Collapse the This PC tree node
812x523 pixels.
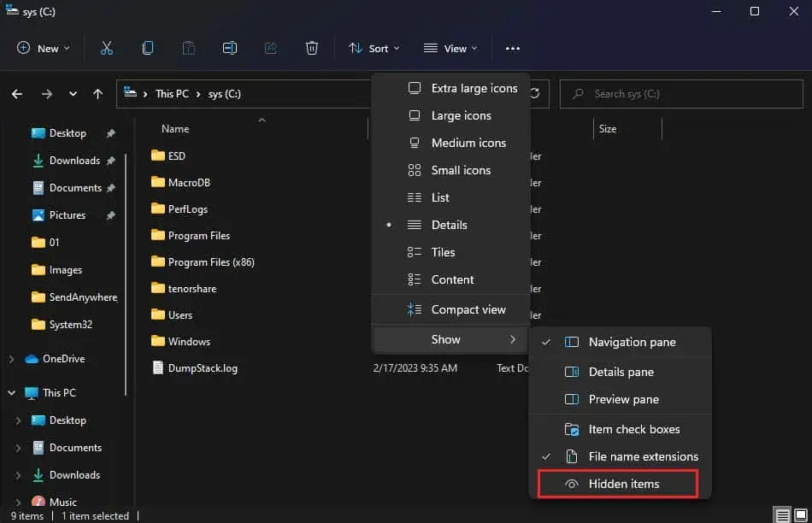11,393
